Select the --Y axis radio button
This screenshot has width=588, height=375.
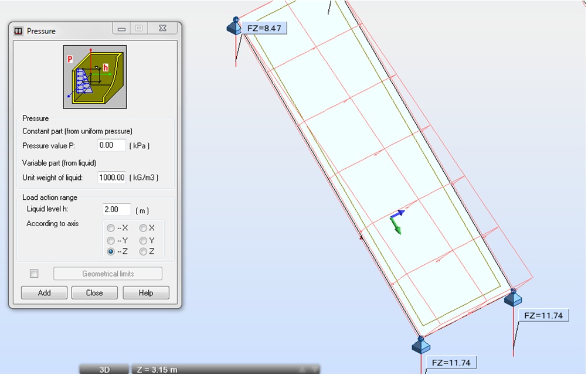111,240
